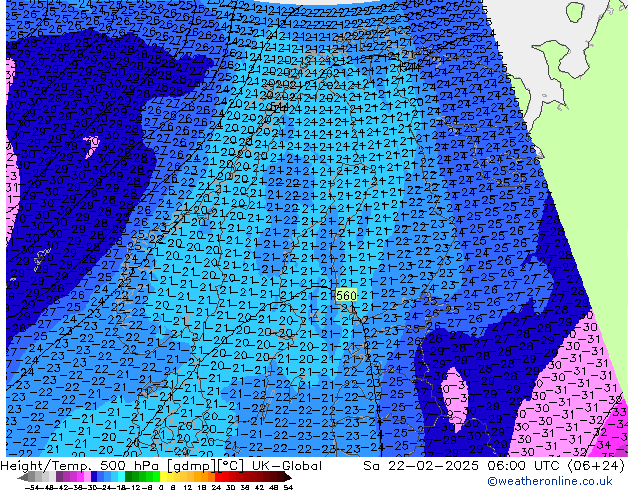634x490 pixels.
Task: Click the yellow legend segment above 0
Action: tap(164, 476)
